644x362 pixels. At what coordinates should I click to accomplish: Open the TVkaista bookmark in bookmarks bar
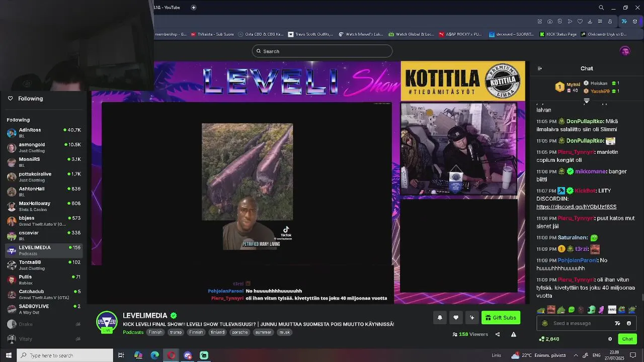pyautogui.click(x=212, y=34)
